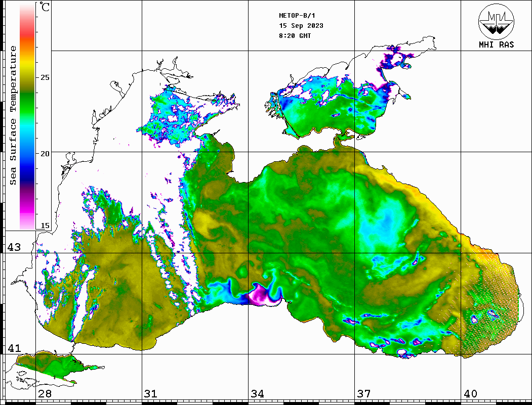Screen dimensions: 532x405
Task: Click the °C unit label
Action: click(45, 8)
